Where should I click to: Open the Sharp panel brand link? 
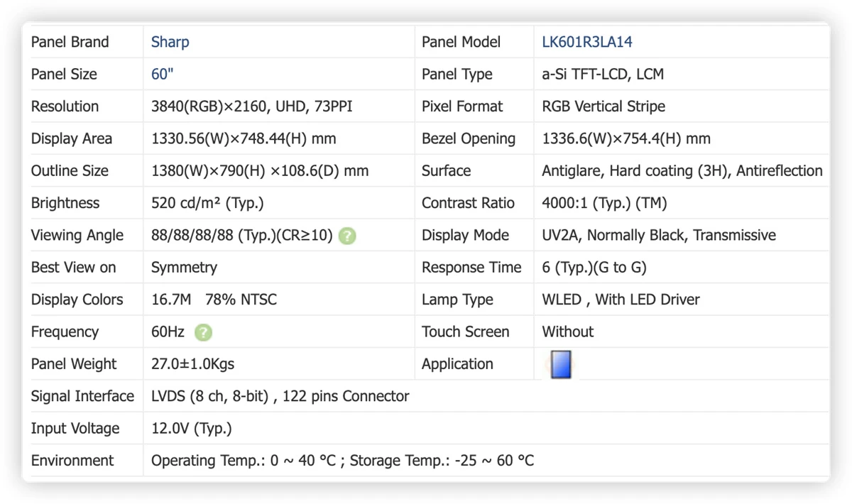(x=170, y=42)
